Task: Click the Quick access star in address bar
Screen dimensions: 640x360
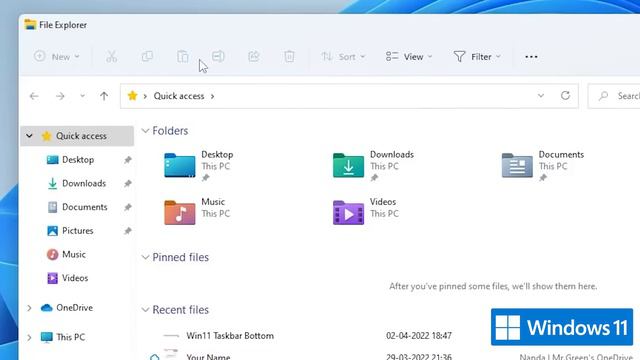Action: tap(132, 96)
